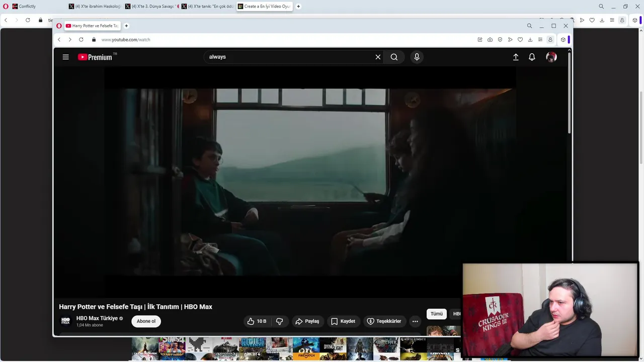The height and width of the screenshot is (362, 644).
Task: Open the lock site-info icon beside youtube.com
Action: [94, 40]
